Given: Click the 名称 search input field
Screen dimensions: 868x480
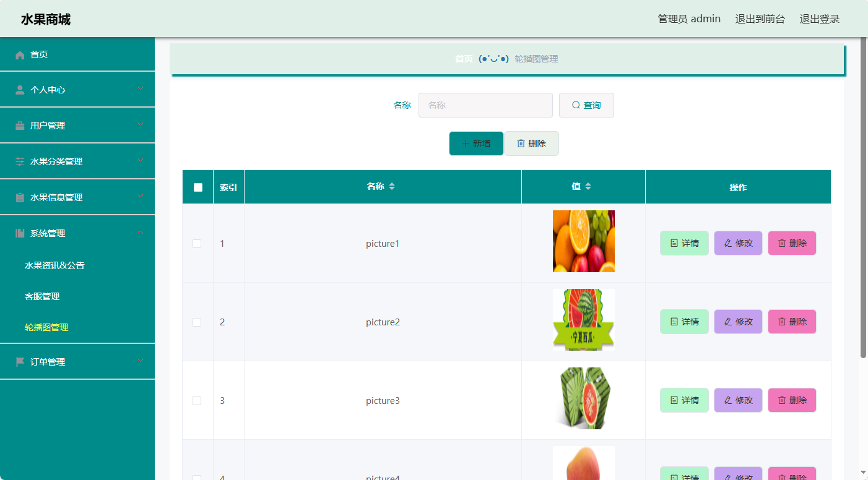Looking at the screenshot, I should (x=485, y=105).
